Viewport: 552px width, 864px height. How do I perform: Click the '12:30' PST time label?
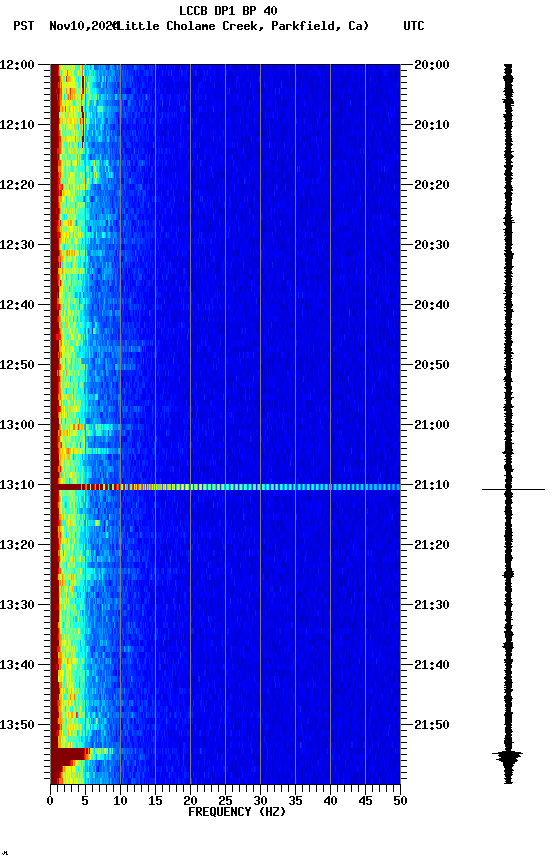[x=17, y=245]
